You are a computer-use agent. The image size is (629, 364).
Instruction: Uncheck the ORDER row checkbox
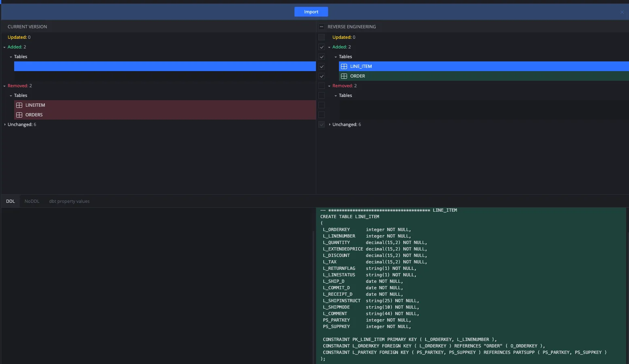[x=322, y=76]
